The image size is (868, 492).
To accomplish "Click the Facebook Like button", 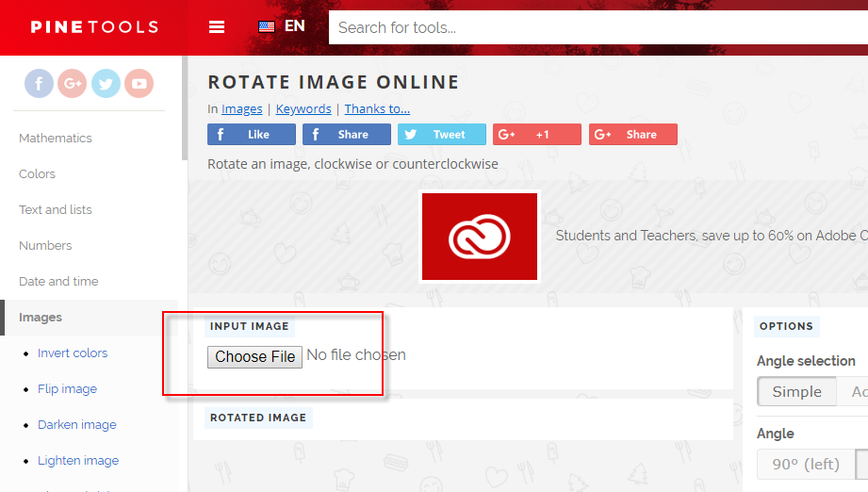I will pyautogui.click(x=252, y=135).
